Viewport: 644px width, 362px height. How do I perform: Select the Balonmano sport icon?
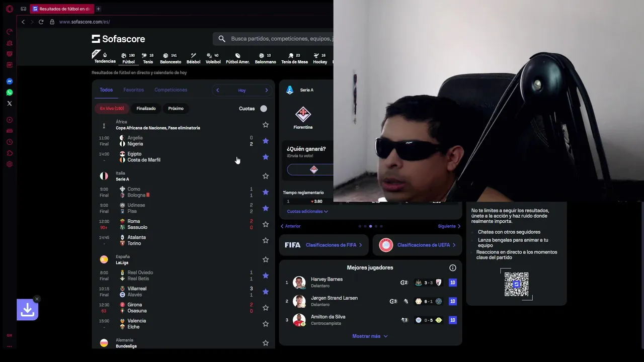point(265,58)
